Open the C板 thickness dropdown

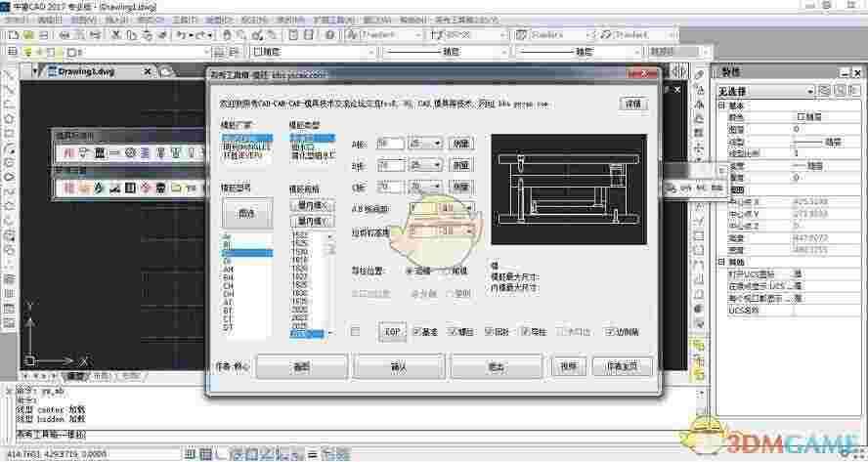(x=425, y=187)
